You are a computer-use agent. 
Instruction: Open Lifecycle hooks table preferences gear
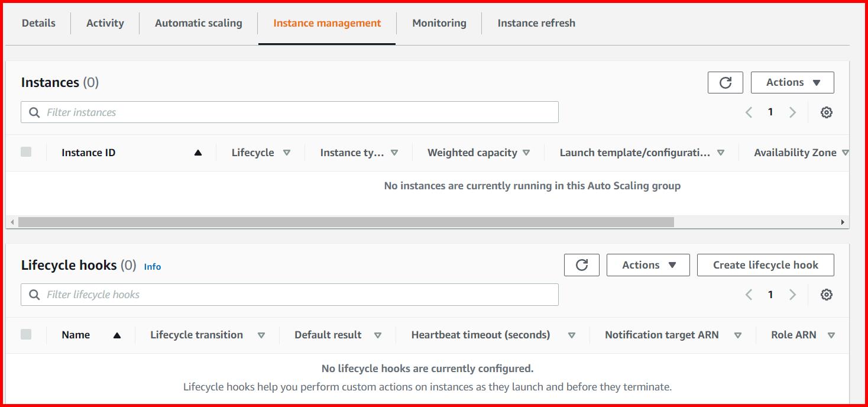click(827, 294)
